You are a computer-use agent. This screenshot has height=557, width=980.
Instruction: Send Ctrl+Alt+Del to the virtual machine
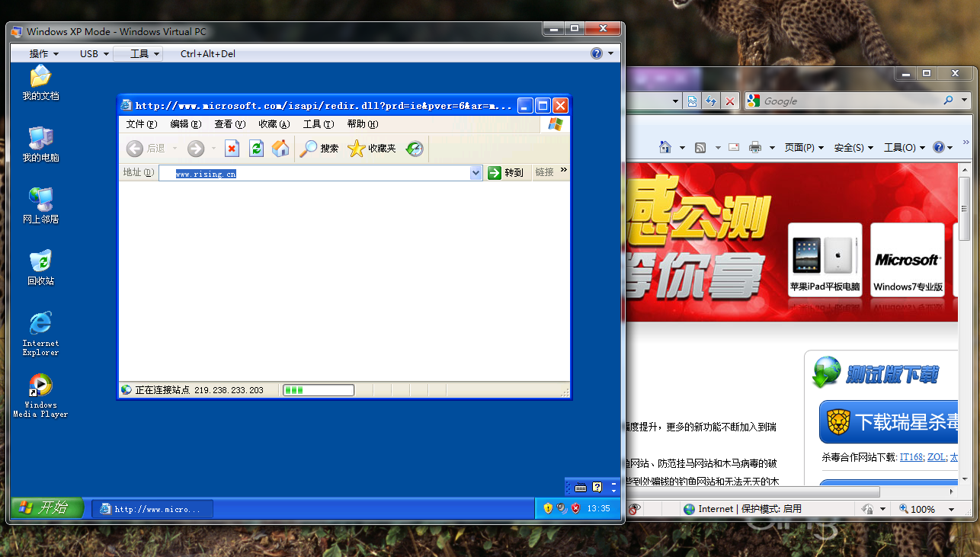[x=208, y=54]
